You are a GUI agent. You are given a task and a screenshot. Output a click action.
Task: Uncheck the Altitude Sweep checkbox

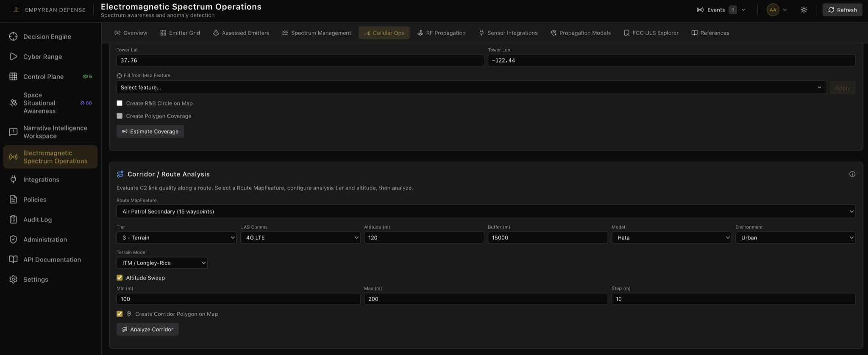click(120, 277)
